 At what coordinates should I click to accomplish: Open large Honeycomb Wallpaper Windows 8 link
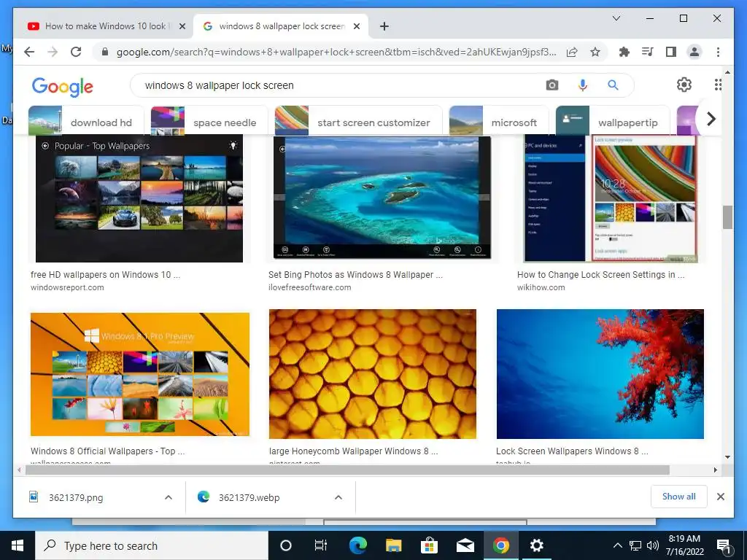(354, 451)
